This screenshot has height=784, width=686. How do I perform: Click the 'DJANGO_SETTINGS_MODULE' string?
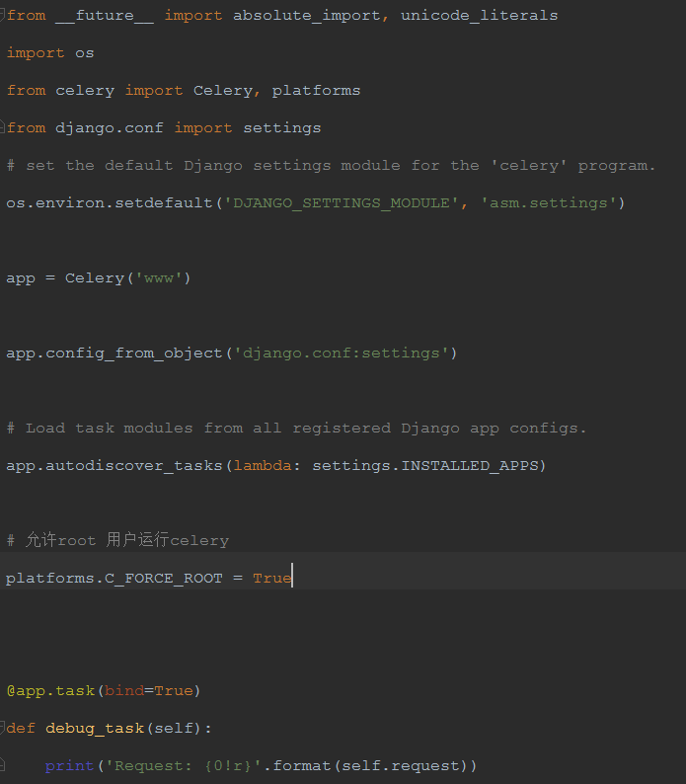pos(341,203)
